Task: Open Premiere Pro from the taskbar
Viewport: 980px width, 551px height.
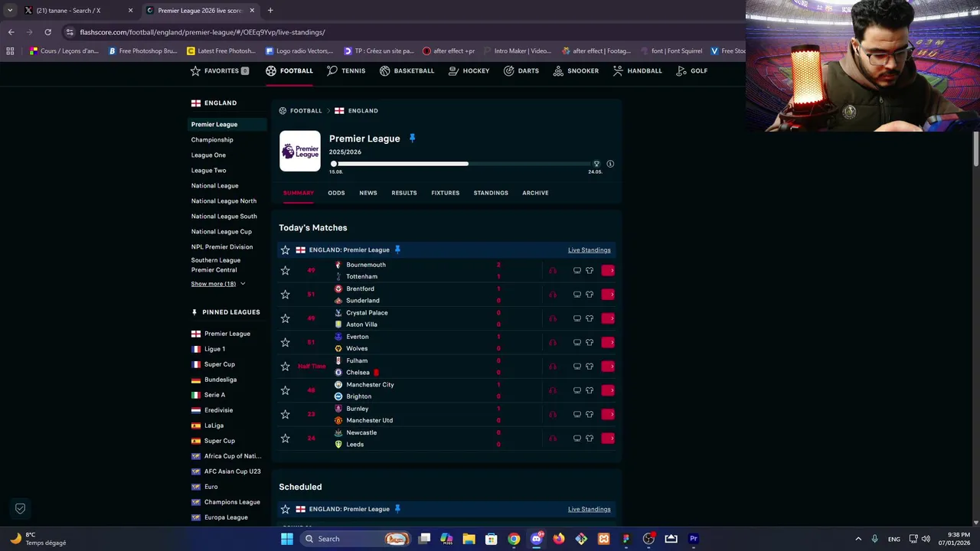Action: click(694, 539)
